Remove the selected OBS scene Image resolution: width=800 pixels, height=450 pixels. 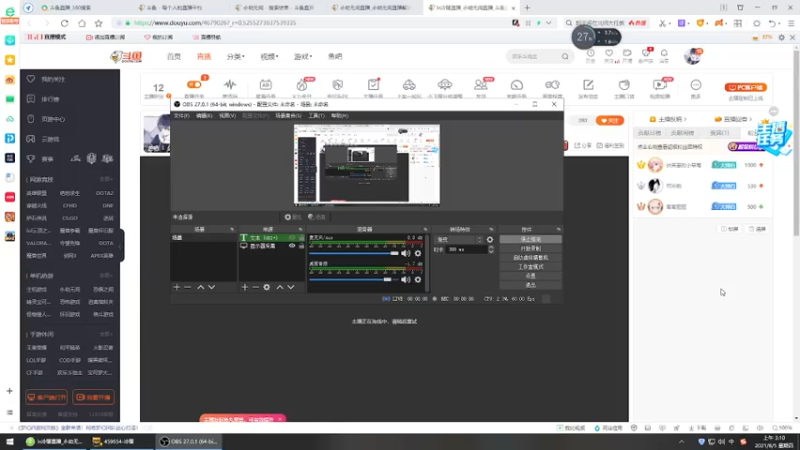pos(187,287)
